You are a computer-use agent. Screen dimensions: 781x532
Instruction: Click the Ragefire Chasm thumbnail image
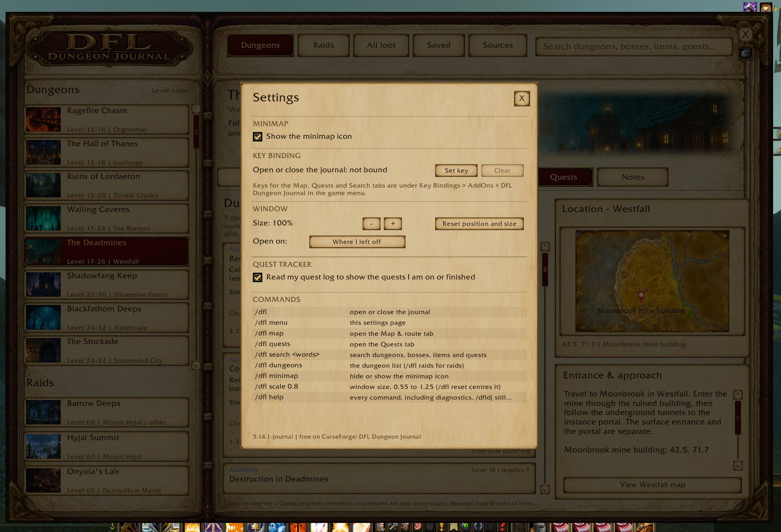pos(43,119)
